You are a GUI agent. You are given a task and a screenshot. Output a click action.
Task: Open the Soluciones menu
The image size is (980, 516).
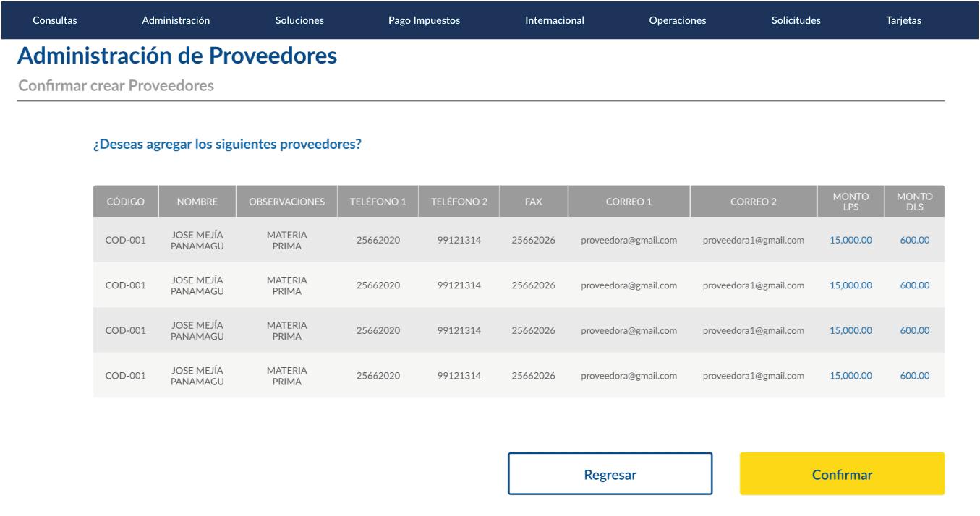tap(299, 21)
